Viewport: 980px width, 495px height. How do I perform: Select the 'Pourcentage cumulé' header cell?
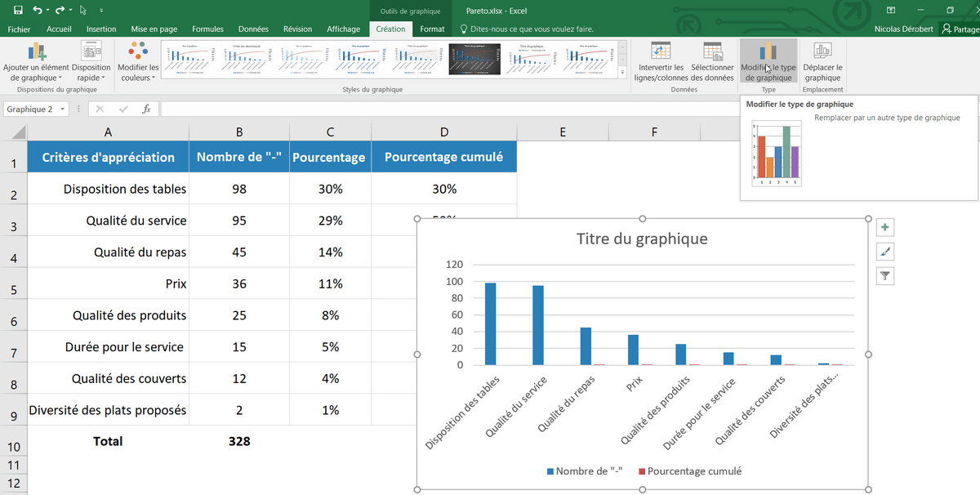point(443,158)
